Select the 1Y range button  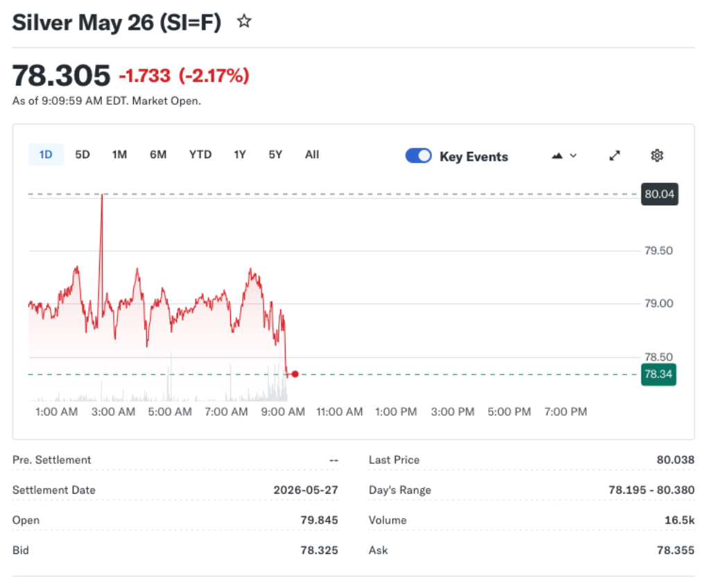click(x=239, y=155)
